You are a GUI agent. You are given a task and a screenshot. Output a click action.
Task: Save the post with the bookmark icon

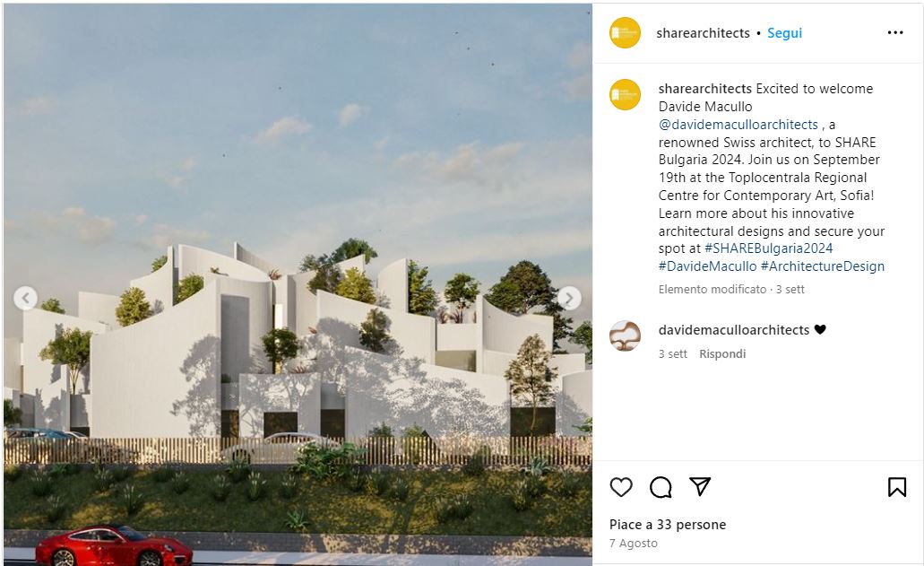click(897, 487)
